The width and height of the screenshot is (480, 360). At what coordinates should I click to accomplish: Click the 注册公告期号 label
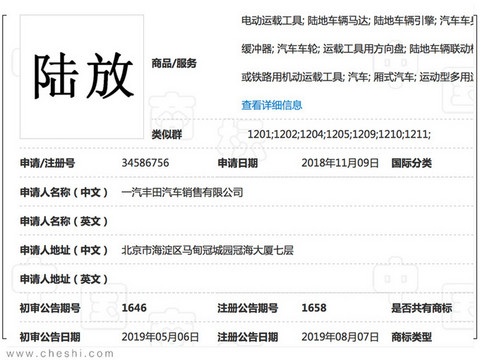(248, 308)
